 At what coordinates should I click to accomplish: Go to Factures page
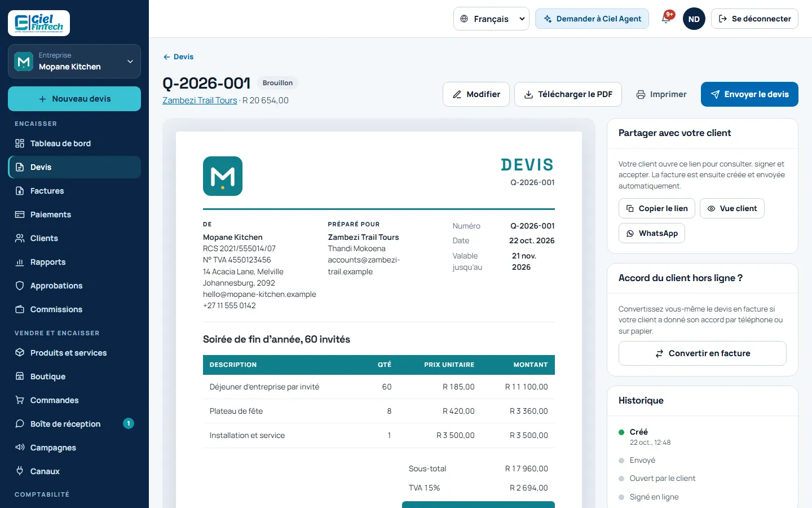pyautogui.click(x=74, y=191)
